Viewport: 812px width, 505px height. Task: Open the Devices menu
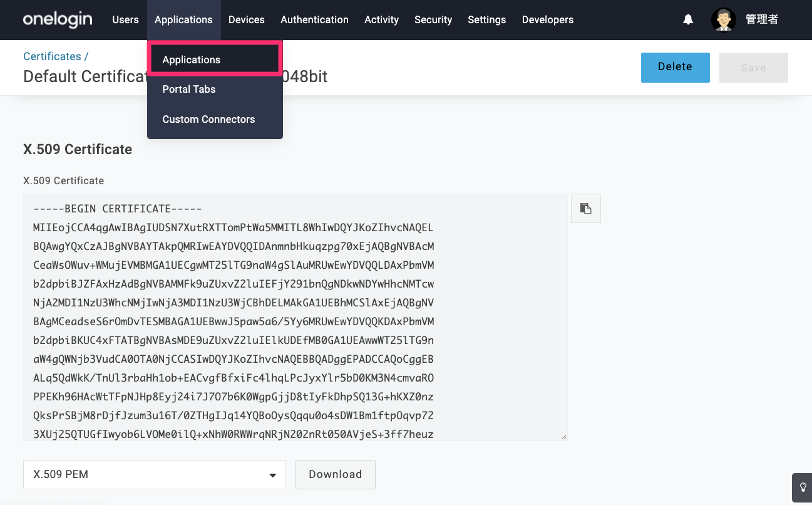click(x=247, y=19)
